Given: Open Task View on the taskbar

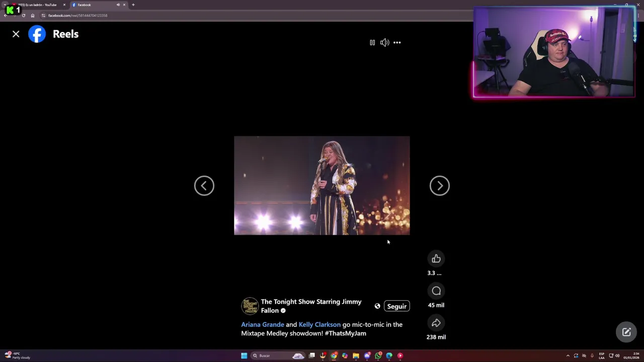Looking at the screenshot, I should click(312, 355).
